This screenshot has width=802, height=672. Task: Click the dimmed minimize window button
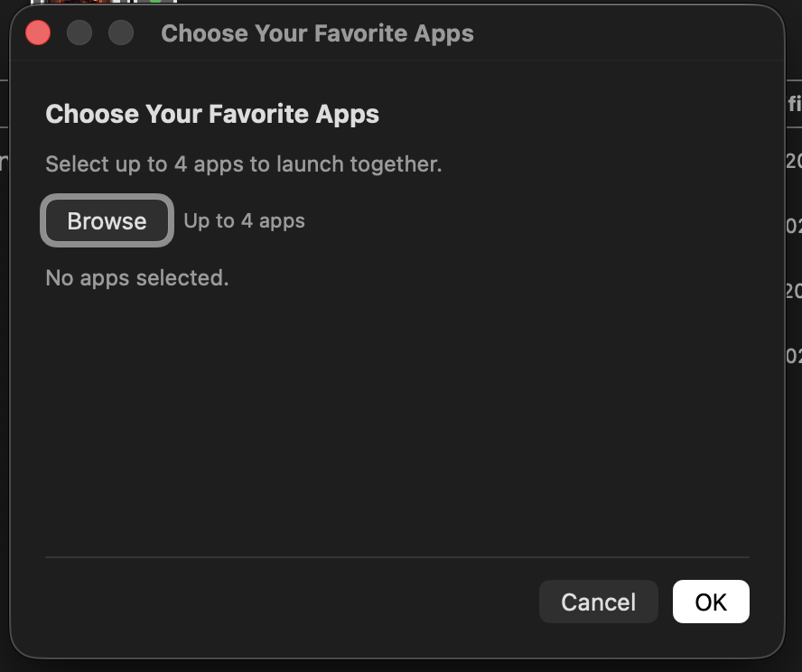[x=79, y=33]
